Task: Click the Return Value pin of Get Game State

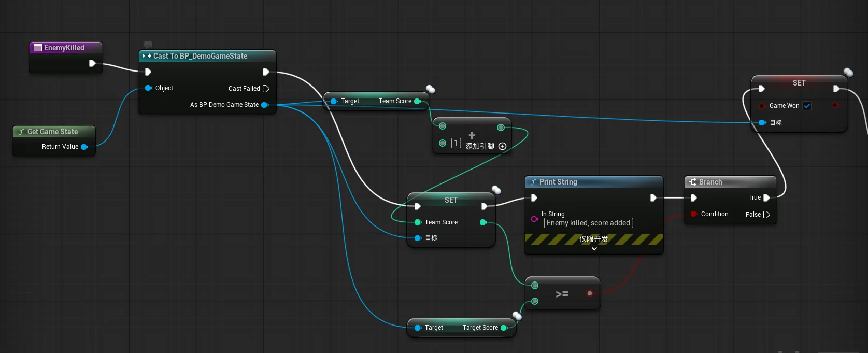Action: coord(84,147)
